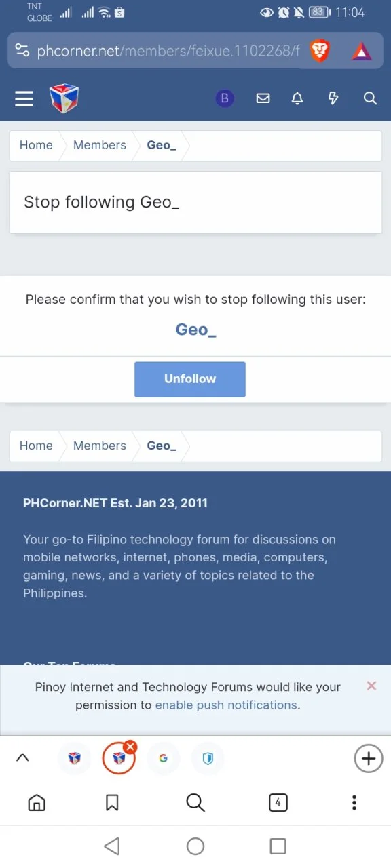
Task: Tap the PHCorner logo icon
Action: click(64, 99)
